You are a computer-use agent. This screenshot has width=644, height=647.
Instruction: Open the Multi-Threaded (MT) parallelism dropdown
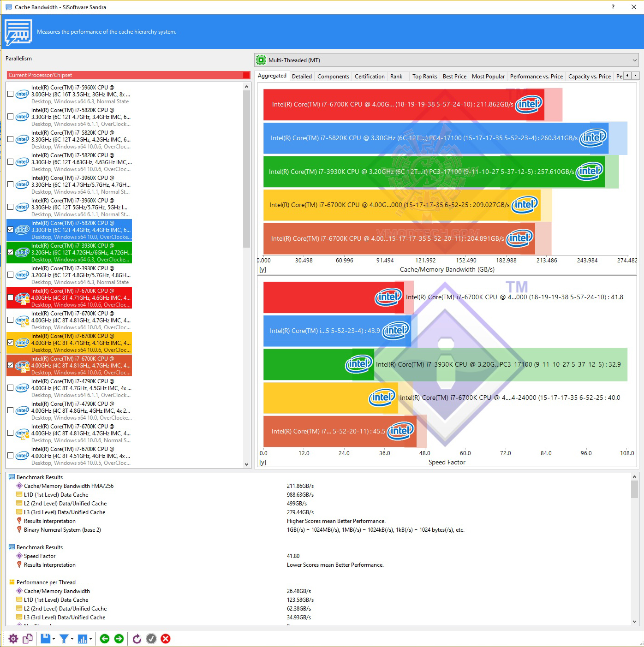click(446, 60)
